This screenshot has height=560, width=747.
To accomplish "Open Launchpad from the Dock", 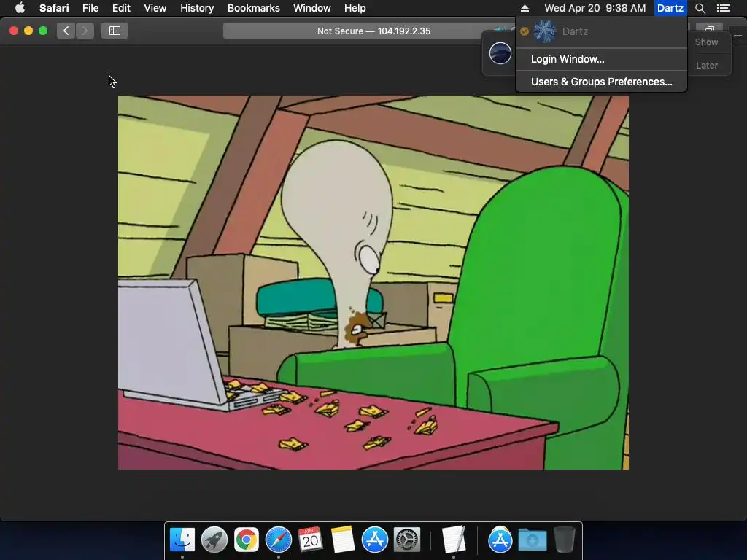I will (x=214, y=540).
